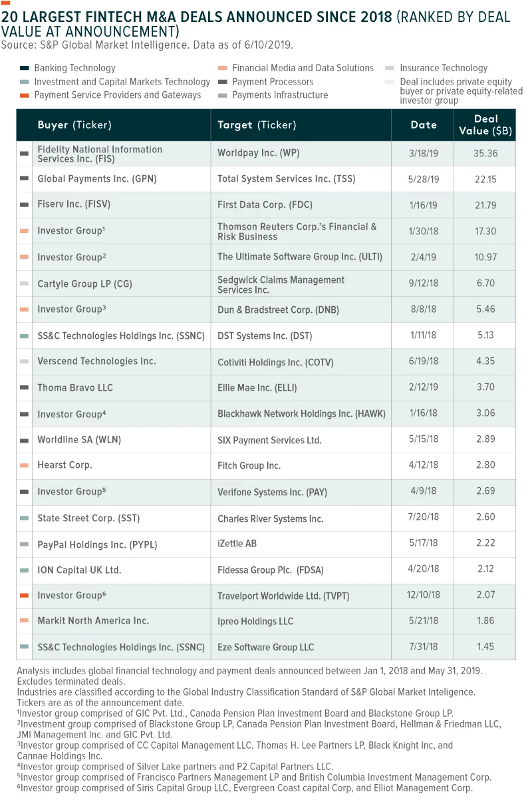Screen dimensions: 532x802
Task: Click the date '8/8/18'
Action: click(x=424, y=310)
